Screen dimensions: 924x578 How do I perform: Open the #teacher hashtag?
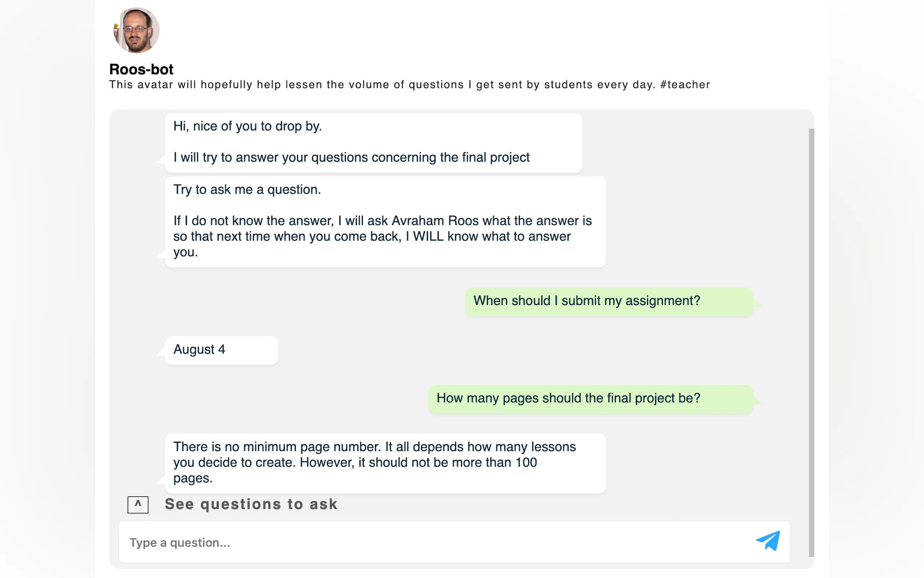pyautogui.click(x=685, y=85)
